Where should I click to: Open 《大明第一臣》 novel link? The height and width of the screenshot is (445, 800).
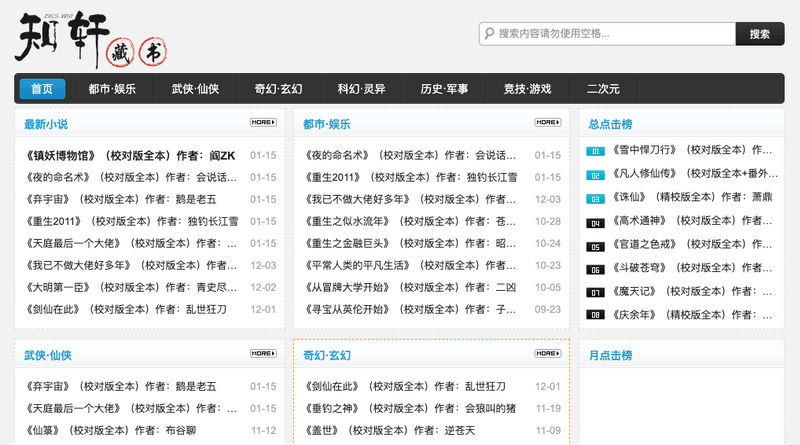pyautogui.click(x=131, y=287)
